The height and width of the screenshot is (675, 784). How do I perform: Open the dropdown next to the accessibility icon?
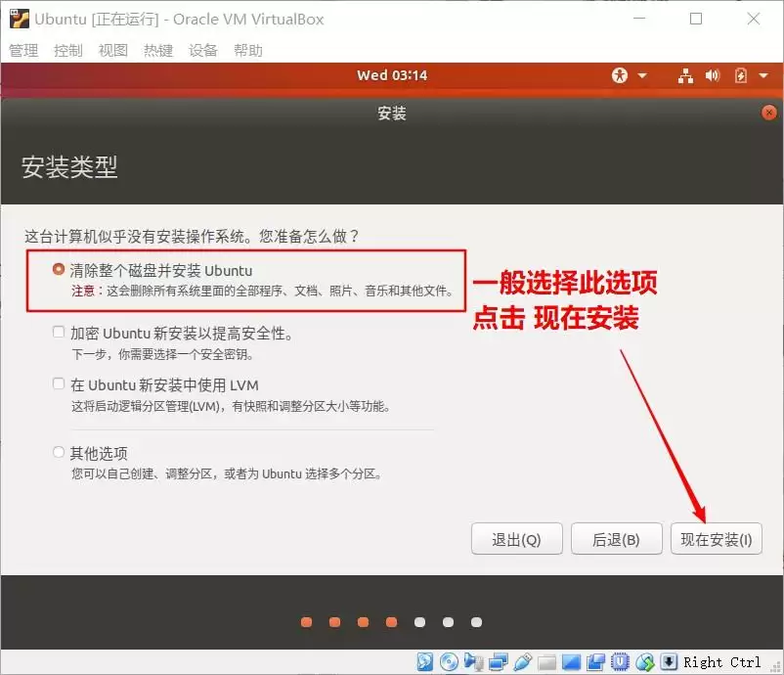(x=641, y=75)
